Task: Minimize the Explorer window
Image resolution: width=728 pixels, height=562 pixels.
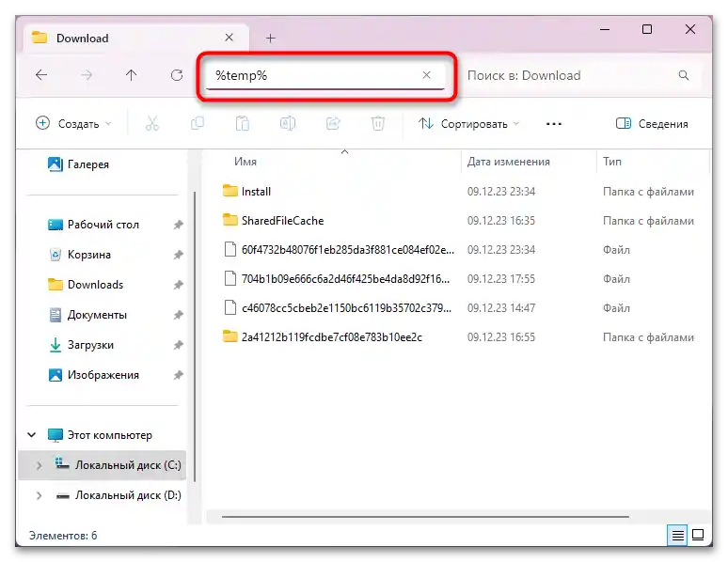Action: pyautogui.click(x=605, y=30)
